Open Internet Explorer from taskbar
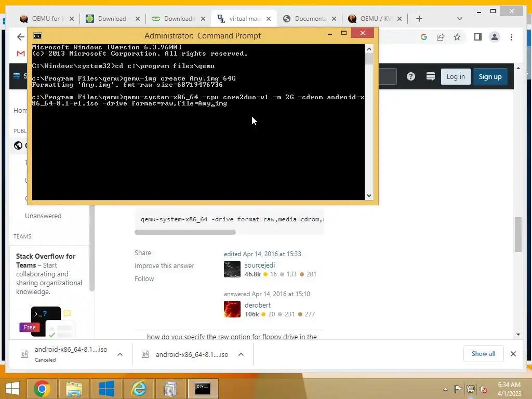This screenshot has height=399, width=532. click(x=138, y=389)
